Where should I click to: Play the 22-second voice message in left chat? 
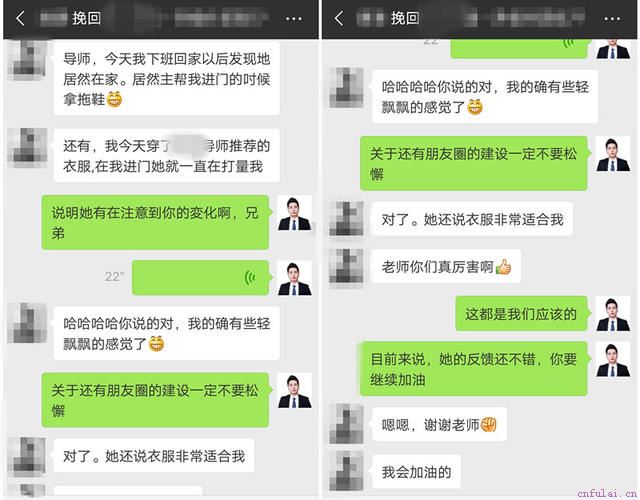200,278
